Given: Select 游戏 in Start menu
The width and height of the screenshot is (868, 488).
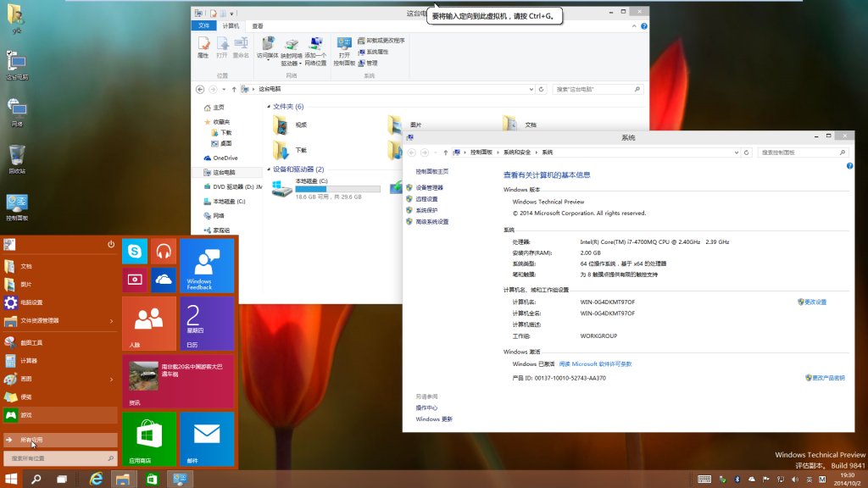Looking at the screenshot, I should click(60, 415).
